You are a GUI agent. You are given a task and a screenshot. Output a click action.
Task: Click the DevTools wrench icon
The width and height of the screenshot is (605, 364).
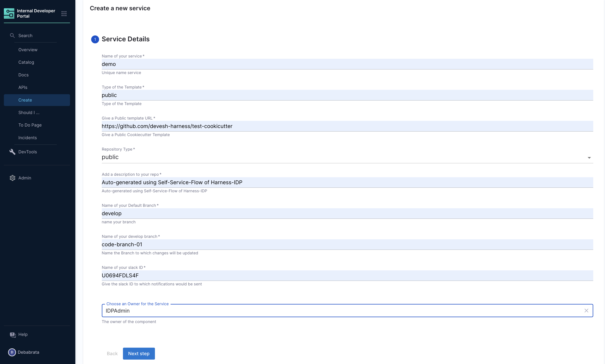pyautogui.click(x=12, y=152)
